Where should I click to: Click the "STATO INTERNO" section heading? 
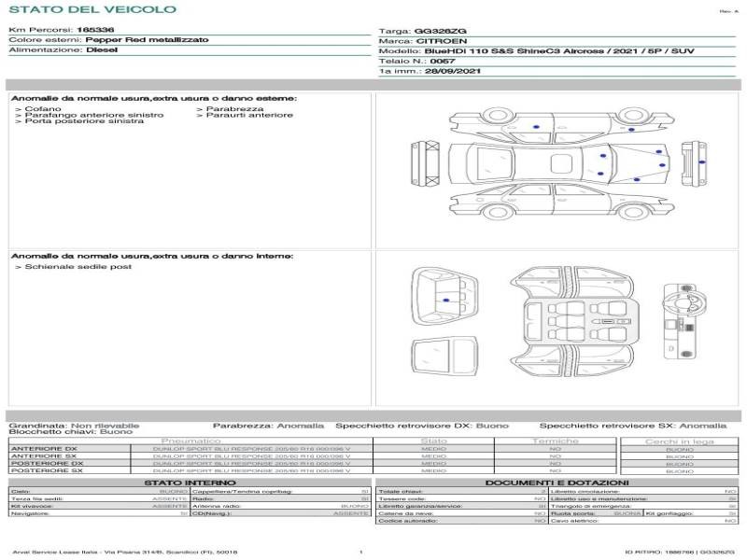190,483
